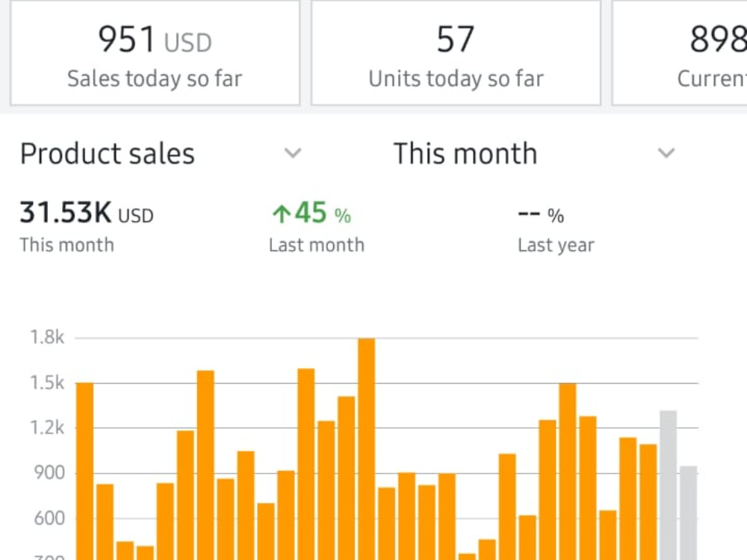Tap the Units today so far card
Screen dimensions: 747x560
tap(456, 52)
